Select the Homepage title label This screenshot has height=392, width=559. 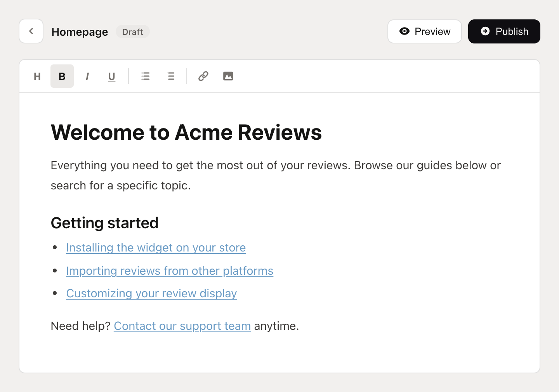80,32
